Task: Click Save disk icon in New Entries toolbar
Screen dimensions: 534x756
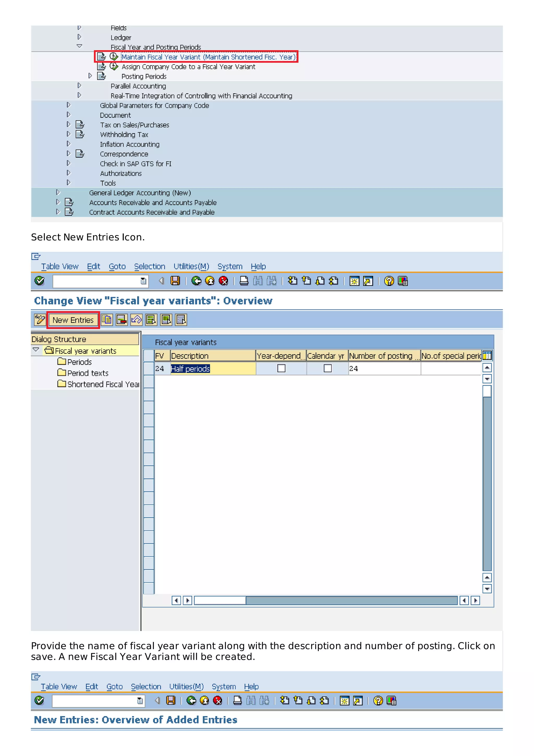Action: pos(171,700)
